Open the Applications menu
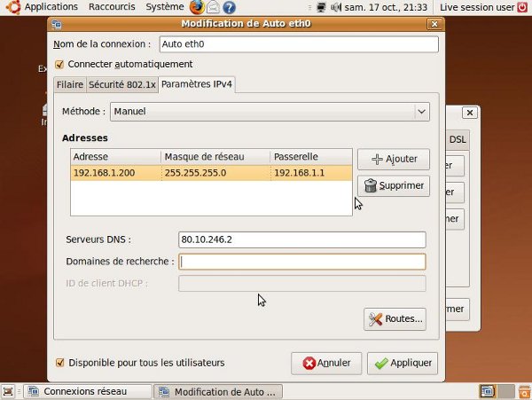This screenshot has height=400, width=532. [51, 7]
